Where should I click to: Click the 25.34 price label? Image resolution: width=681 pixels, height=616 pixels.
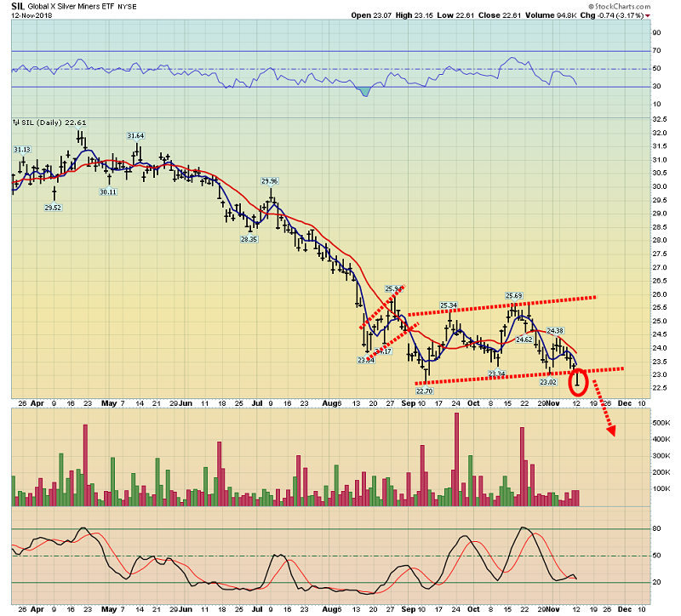(449, 305)
